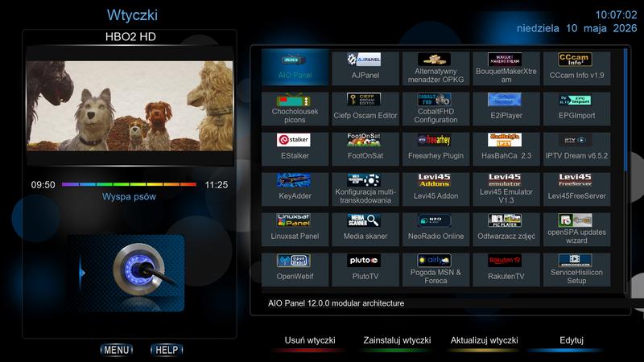This screenshot has height=362, width=644.
Task: Launch the EStalker plugin
Action: [x=295, y=149]
